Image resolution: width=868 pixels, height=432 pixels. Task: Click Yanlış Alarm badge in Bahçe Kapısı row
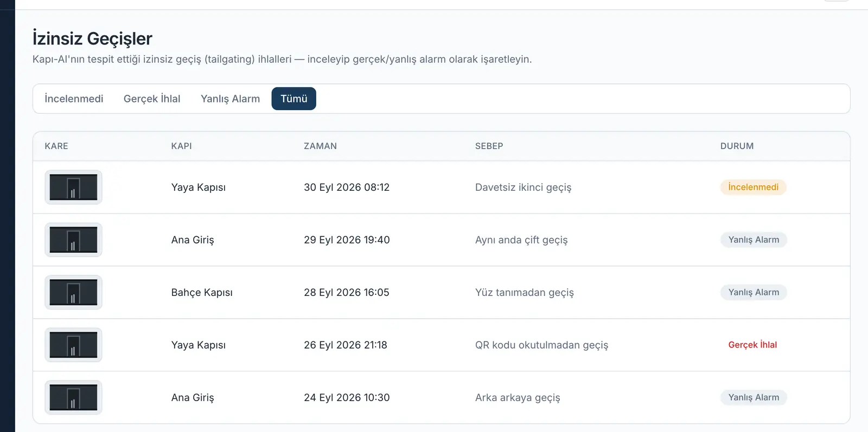(x=754, y=292)
